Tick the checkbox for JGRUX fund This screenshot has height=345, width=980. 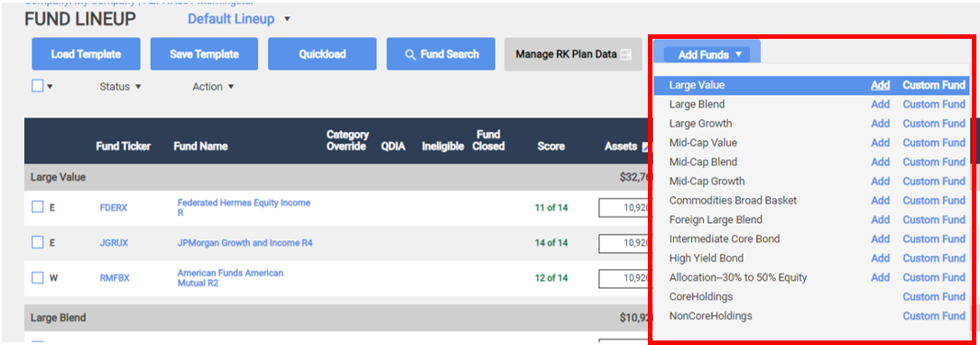[x=38, y=242]
